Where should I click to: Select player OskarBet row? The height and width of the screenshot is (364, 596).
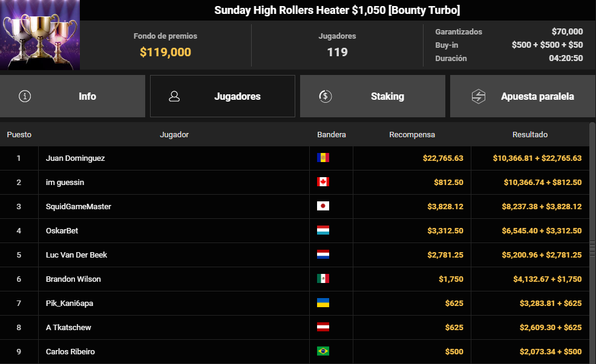tap(295, 230)
